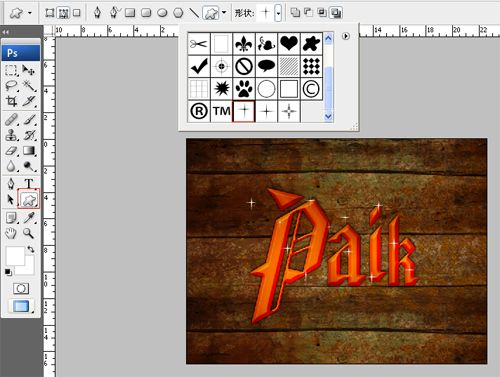Pick the heart shape
Viewport: 500px width, 377px height.
(x=289, y=44)
